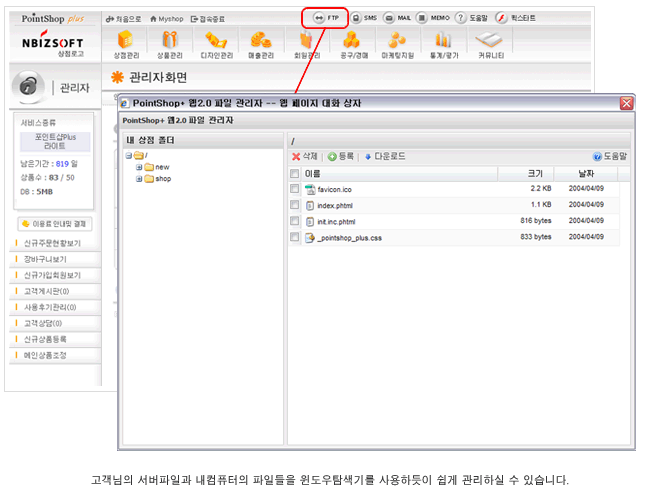Select init.inc.phtml file name
The image size is (653, 500).
336,222
